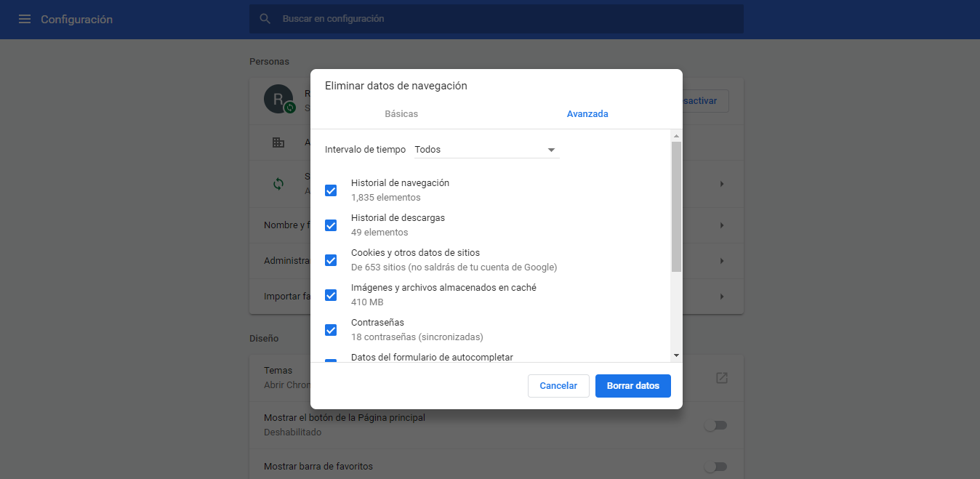Viewport: 980px width, 479px height.
Task: Click the Cancelar button
Action: click(x=558, y=386)
